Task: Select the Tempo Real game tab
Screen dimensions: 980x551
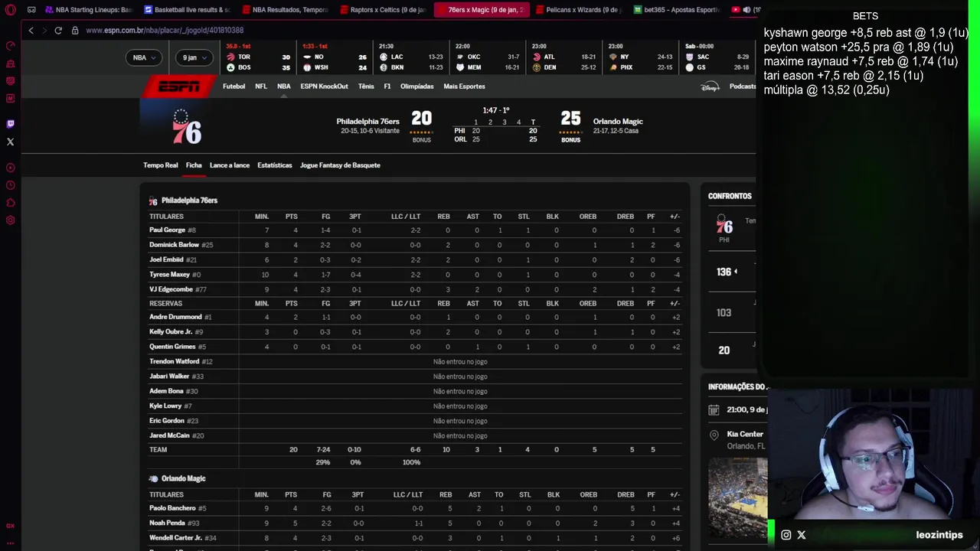Action: [x=160, y=165]
